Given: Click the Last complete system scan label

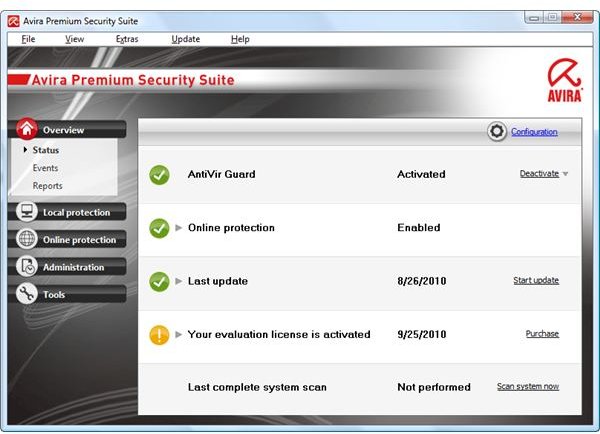Looking at the screenshot, I should pos(257,387).
